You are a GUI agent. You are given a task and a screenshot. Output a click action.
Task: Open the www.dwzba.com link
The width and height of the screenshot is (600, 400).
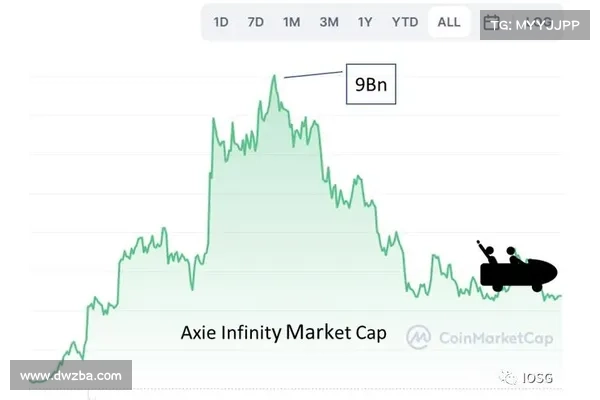coord(71,376)
